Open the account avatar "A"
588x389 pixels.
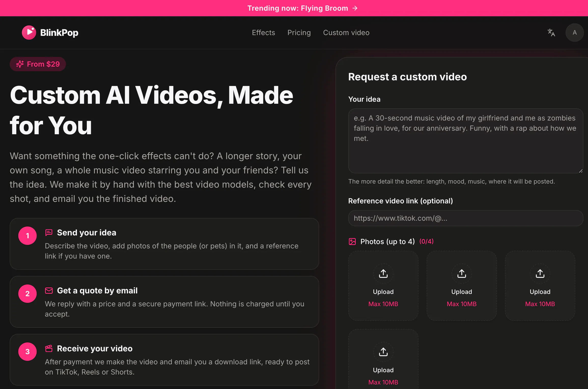pyautogui.click(x=575, y=33)
